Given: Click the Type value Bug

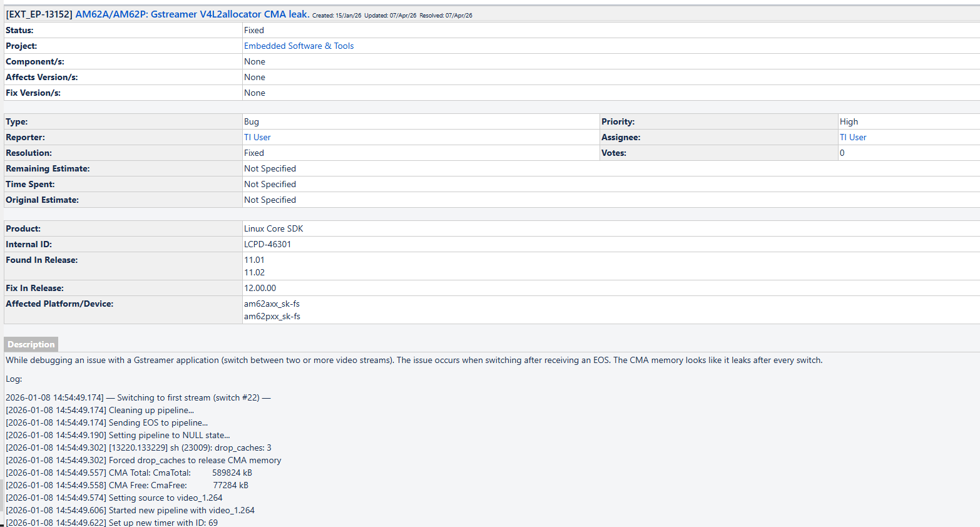Looking at the screenshot, I should [x=252, y=121].
